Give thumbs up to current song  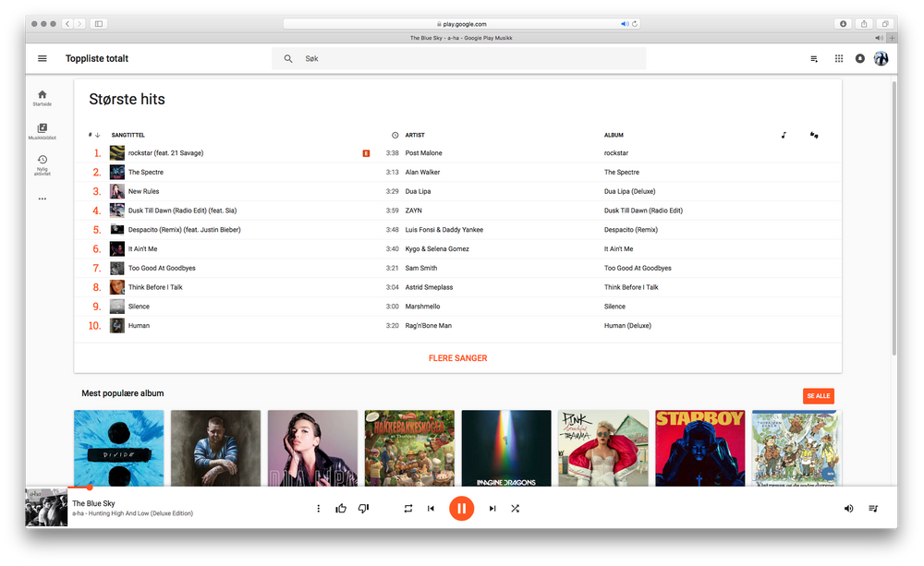(x=341, y=508)
